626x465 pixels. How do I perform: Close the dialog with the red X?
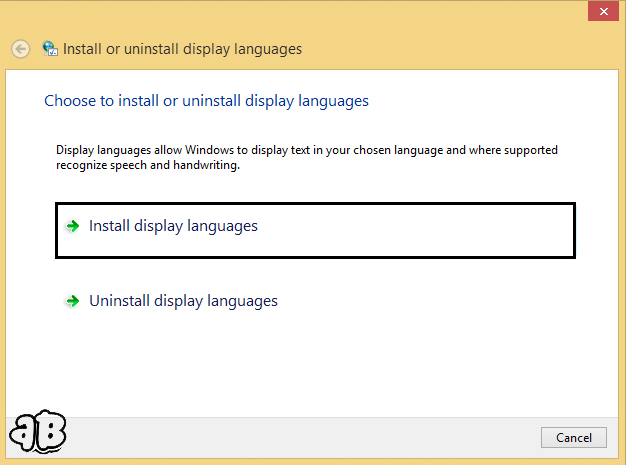click(x=603, y=11)
